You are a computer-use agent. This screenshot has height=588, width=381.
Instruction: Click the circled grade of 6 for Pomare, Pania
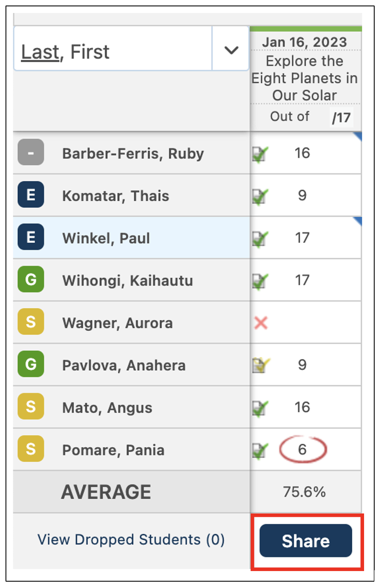click(x=303, y=449)
